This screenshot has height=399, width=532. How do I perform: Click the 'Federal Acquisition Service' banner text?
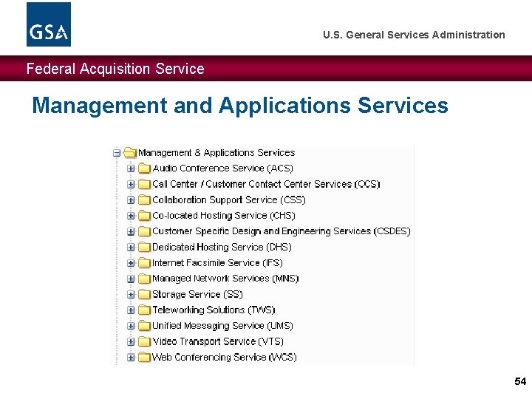tap(115, 69)
